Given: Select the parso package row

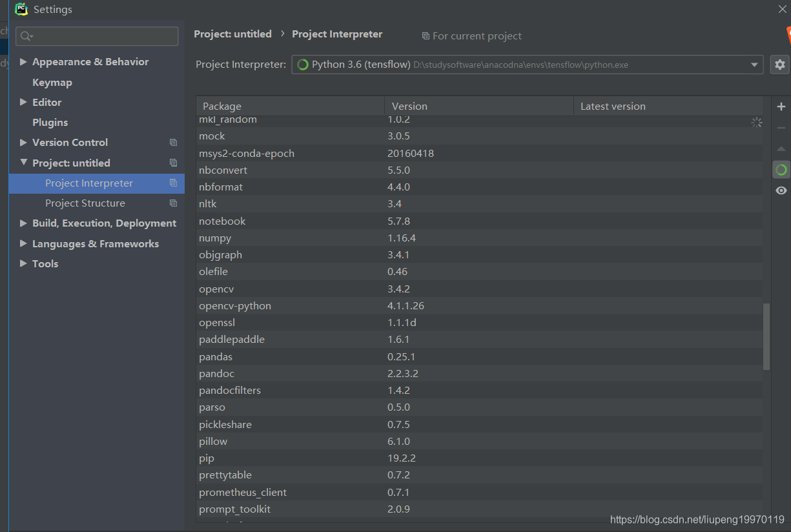Looking at the screenshot, I should 480,407.
